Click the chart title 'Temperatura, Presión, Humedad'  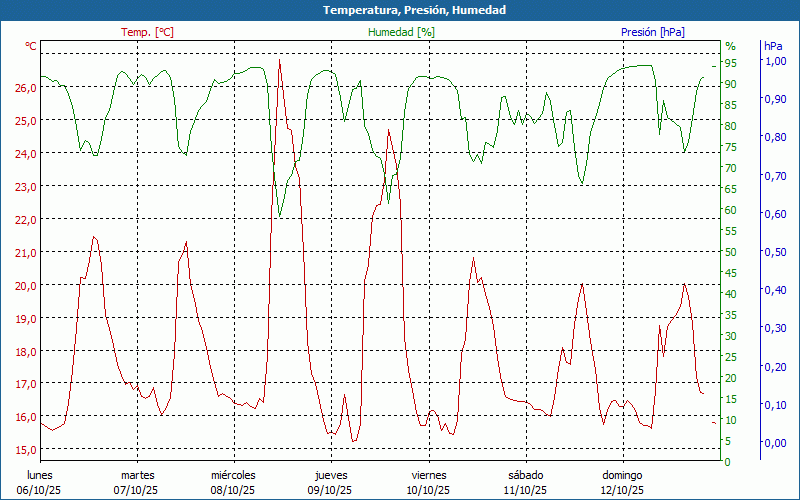tap(400, 10)
